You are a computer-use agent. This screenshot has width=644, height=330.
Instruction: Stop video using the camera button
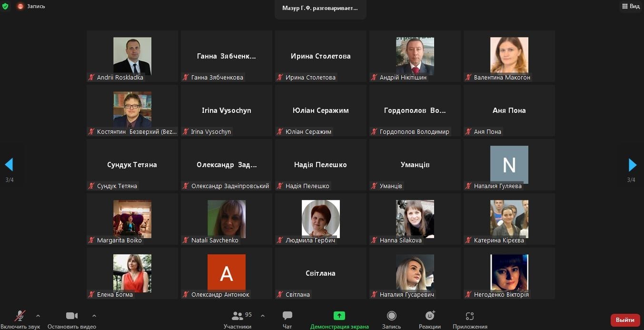click(x=71, y=316)
